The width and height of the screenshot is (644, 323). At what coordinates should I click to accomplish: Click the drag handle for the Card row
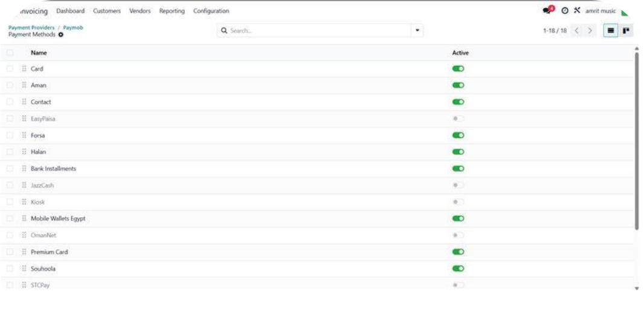click(x=24, y=69)
